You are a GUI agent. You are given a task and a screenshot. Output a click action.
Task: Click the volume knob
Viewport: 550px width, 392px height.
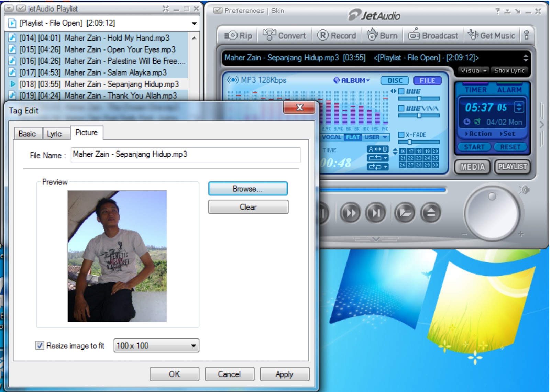point(492,213)
